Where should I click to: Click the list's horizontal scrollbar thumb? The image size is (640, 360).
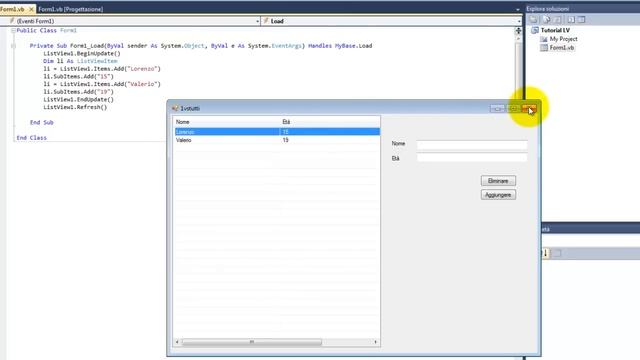[252, 342]
